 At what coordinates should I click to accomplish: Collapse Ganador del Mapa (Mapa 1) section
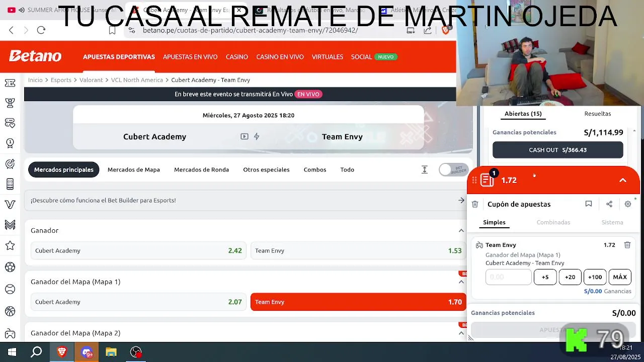(x=461, y=282)
